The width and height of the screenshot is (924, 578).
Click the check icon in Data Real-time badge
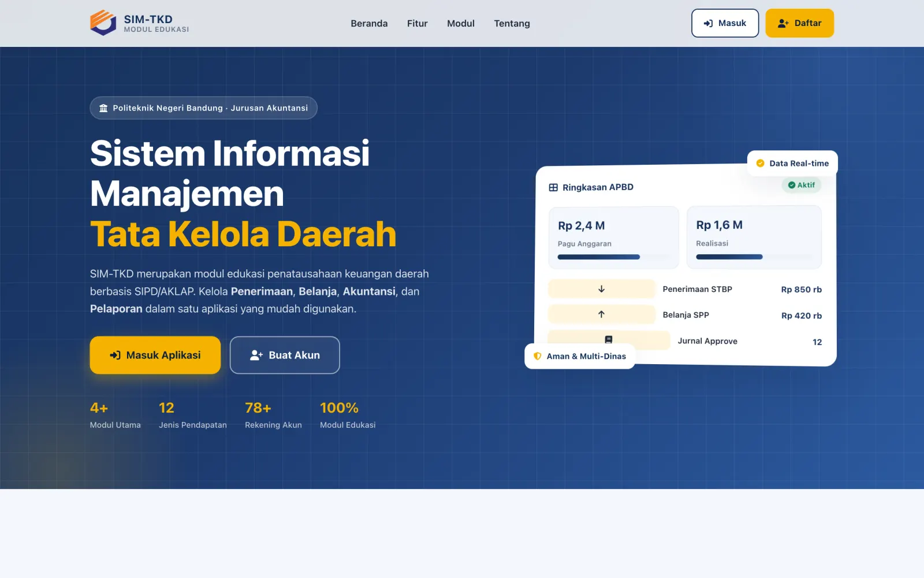[x=761, y=164]
